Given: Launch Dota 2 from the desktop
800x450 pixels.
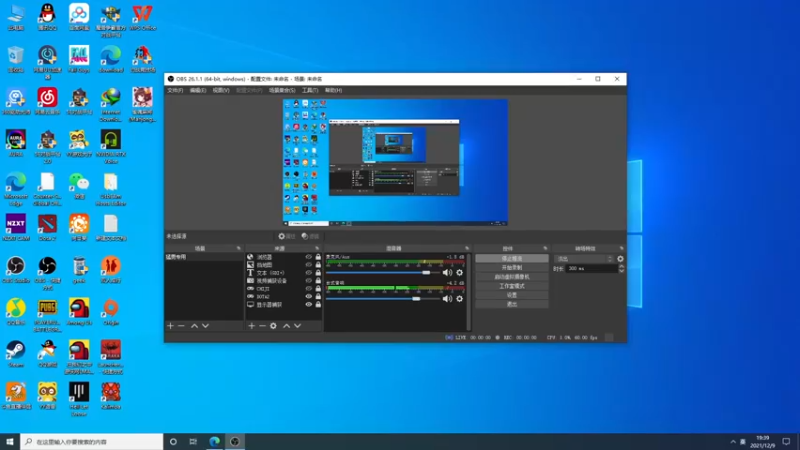Looking at the screenshot, I should point(47,228).
